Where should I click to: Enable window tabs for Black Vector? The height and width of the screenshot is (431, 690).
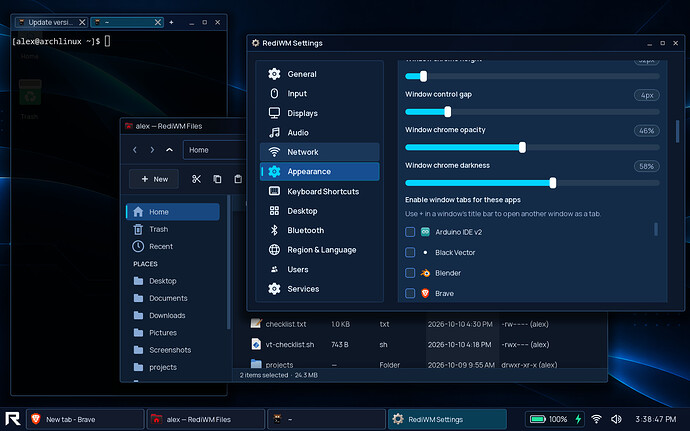(410, 252)
